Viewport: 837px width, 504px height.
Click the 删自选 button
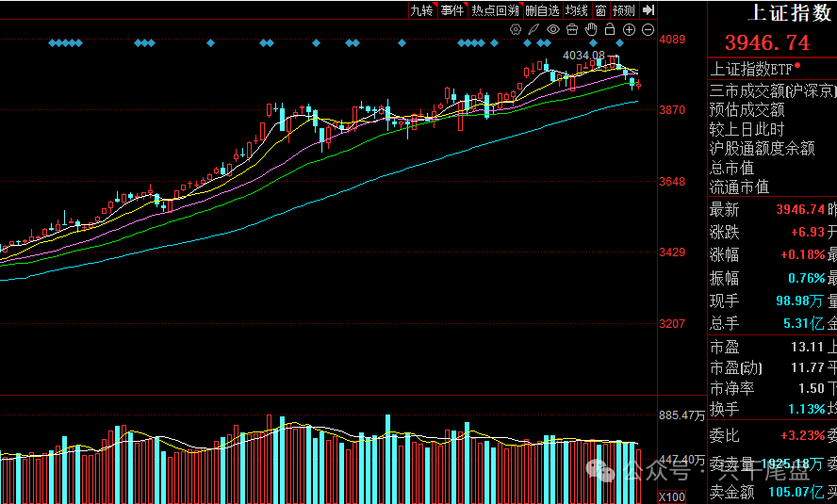(x=542, y=10)
